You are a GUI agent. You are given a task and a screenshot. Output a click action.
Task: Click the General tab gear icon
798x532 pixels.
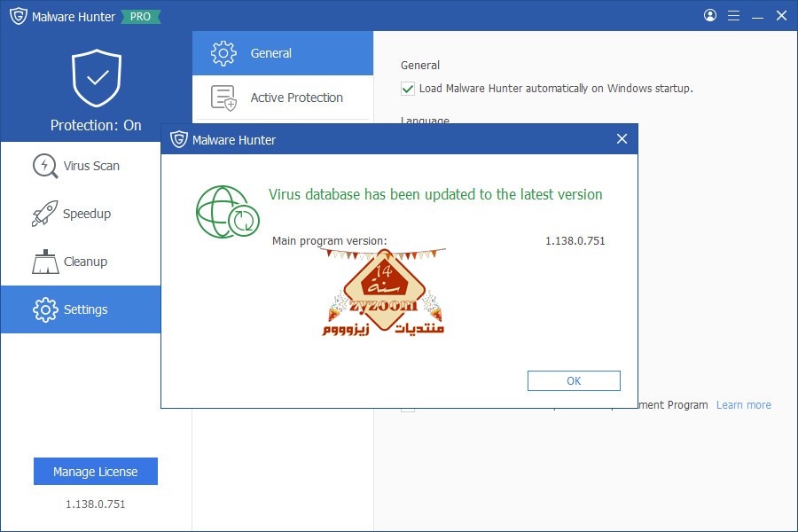[223, 53]
